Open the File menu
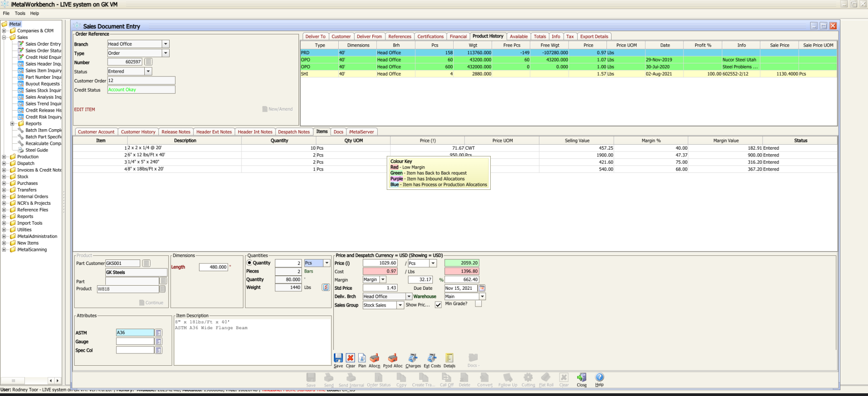 pyautogui.click(x=6, y=13)
